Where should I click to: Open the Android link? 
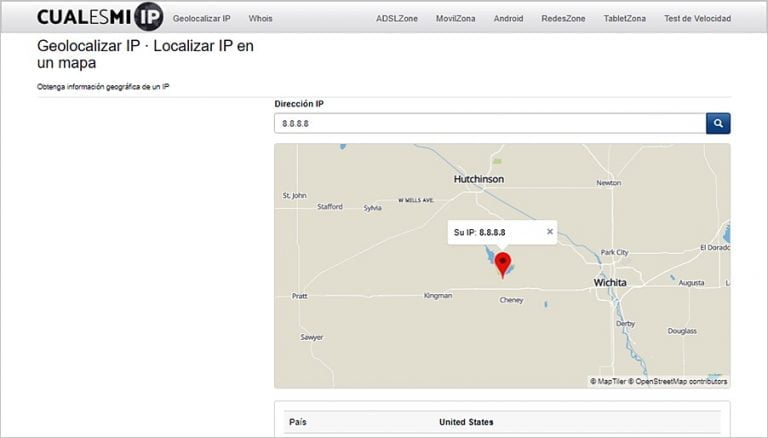[508, 19]
